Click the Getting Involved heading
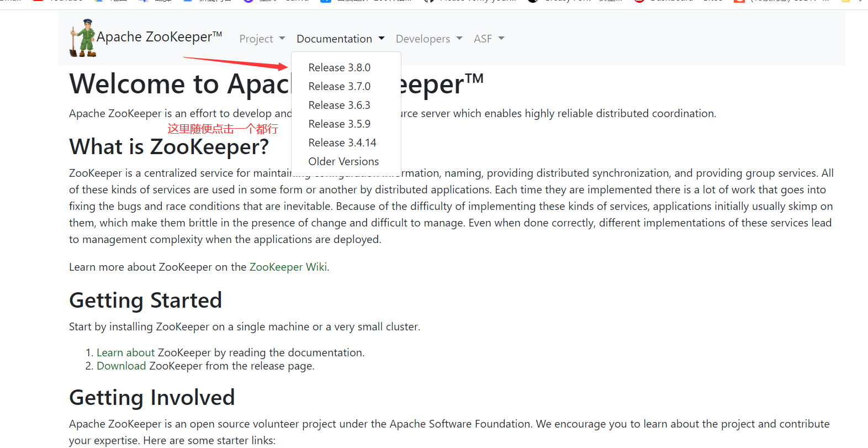This screenshot has height=448, width=868. (x=152, y=398)
